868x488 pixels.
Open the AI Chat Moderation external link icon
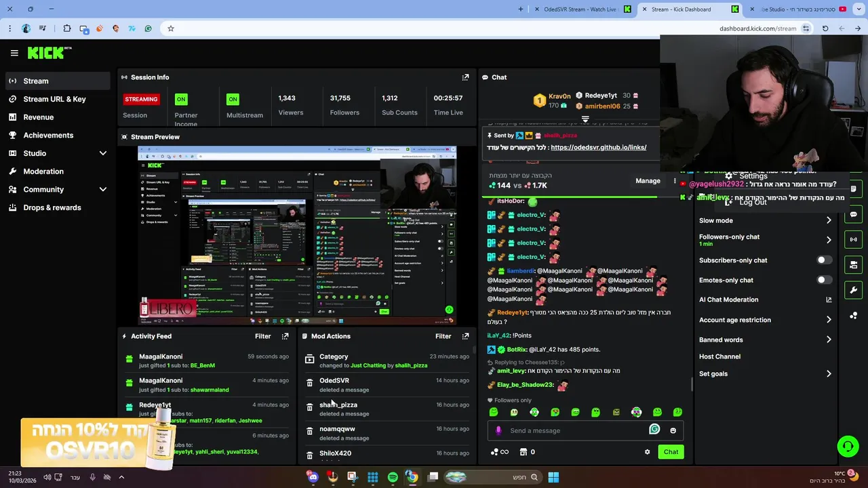(829, 300)
